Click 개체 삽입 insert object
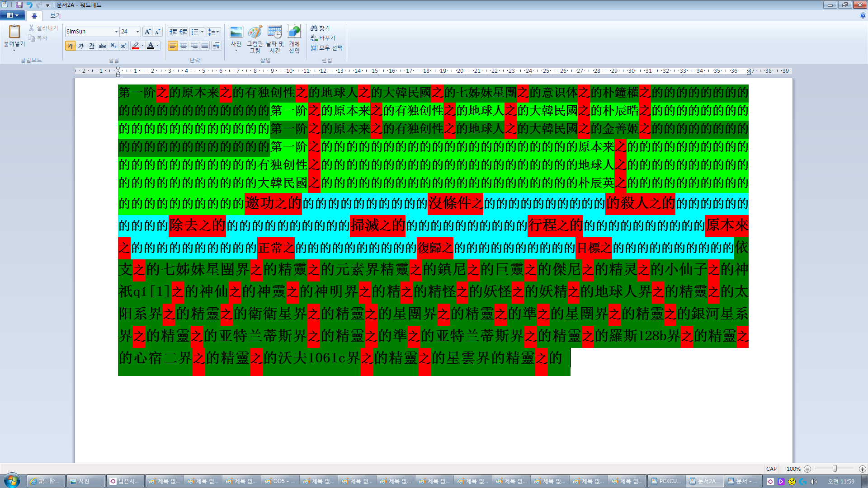Screen dimensions: 868x488 pyautogui.click(x=294, y=39)
